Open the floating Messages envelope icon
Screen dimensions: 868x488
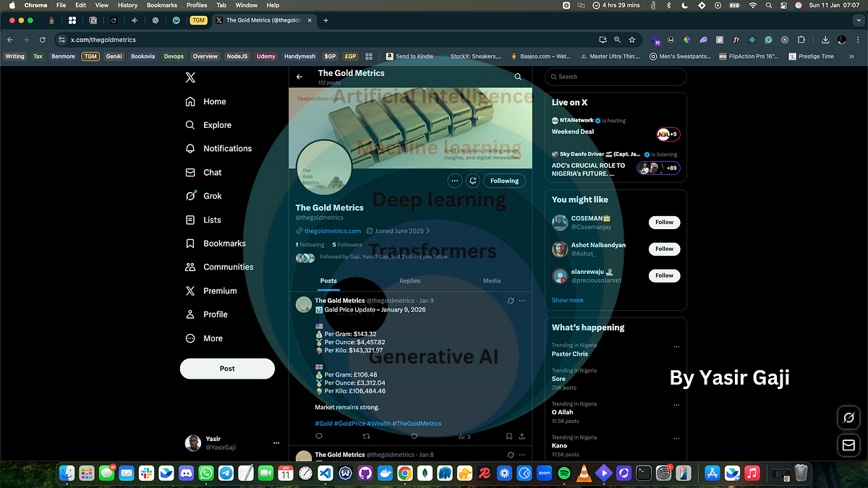click(x=848, y=445)
